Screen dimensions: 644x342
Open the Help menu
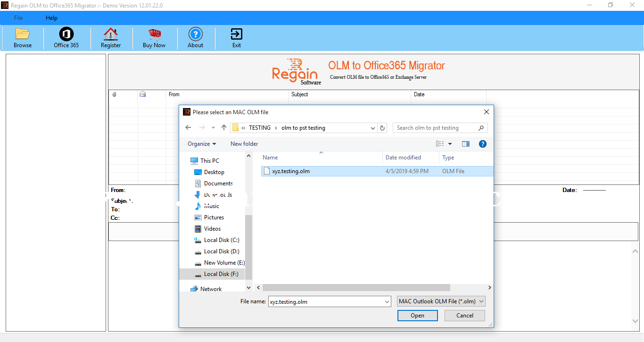tap(51, 18)
